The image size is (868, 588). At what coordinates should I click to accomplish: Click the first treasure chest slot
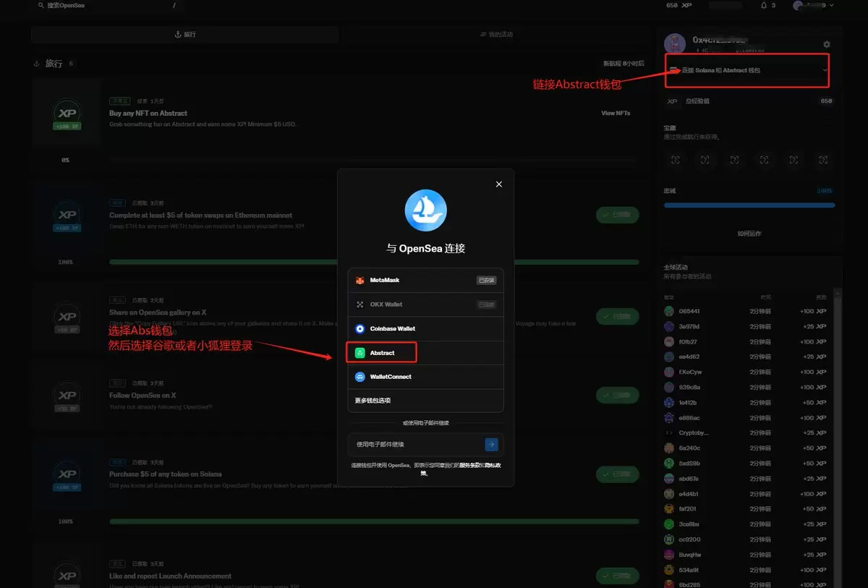pos(675,160)
